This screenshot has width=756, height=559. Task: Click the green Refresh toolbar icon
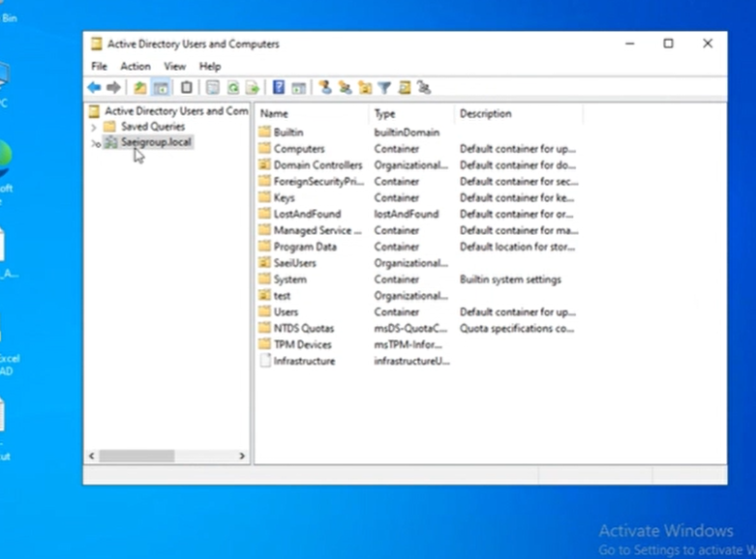233,88
